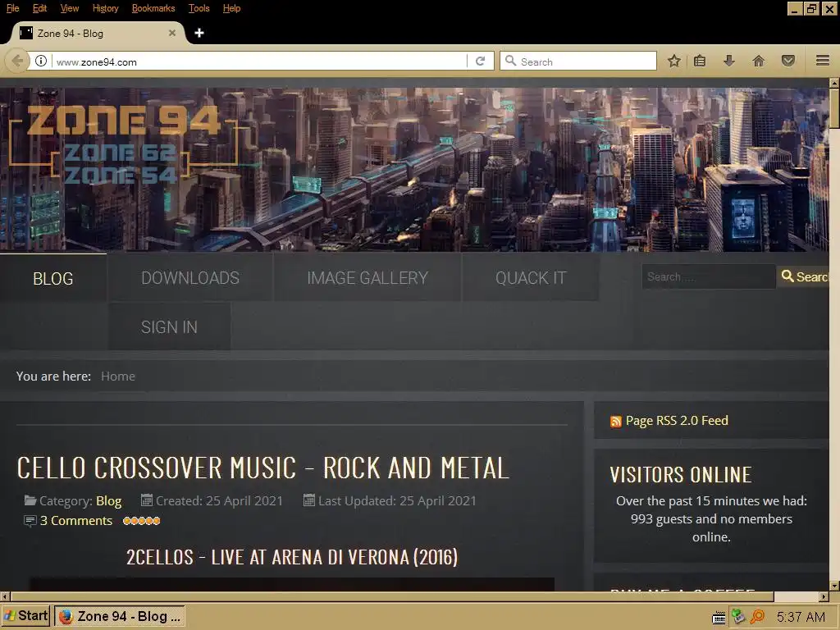Open the Cello Crossover Music article title
Image resolution: width=840 pixels, height=630 pixels.
click(x=262, y=468)
